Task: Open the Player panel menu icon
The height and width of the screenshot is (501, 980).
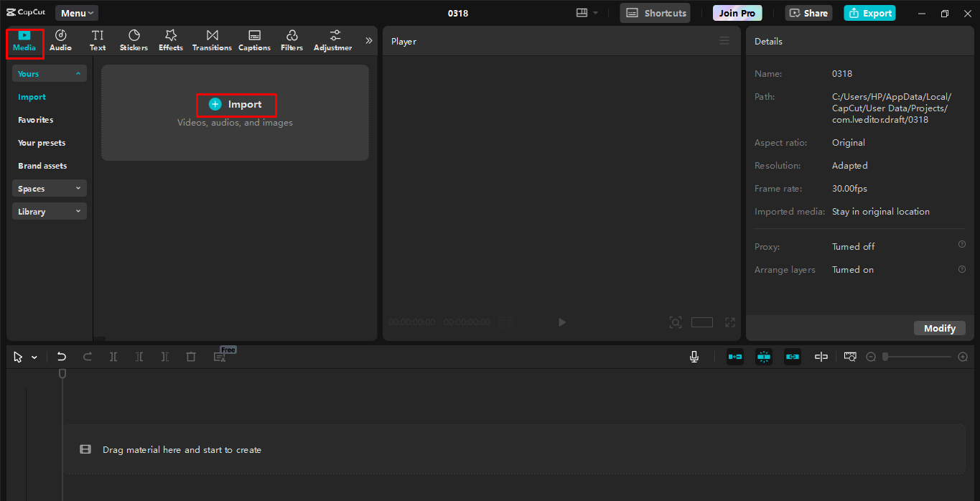Action: [x=724, y=41]
